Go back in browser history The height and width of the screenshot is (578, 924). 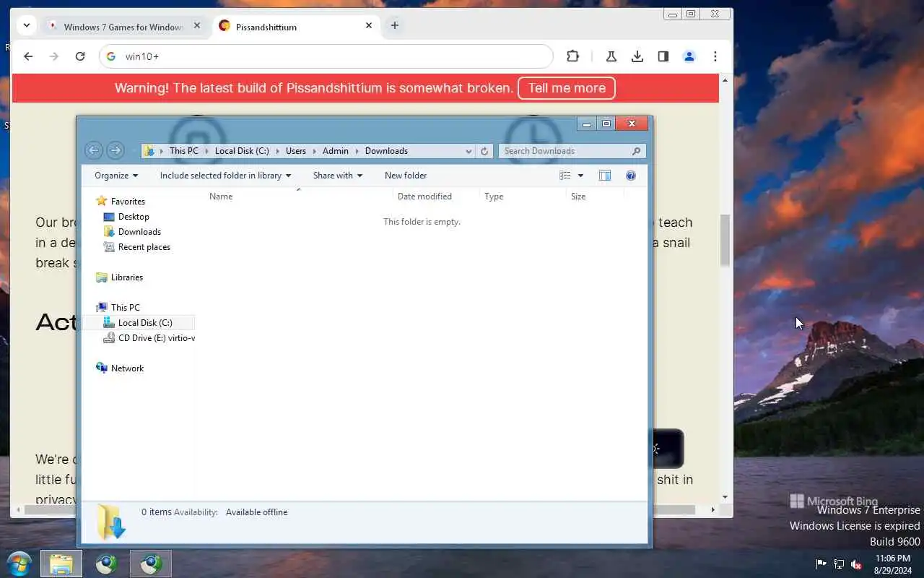[x=28, y=56]
